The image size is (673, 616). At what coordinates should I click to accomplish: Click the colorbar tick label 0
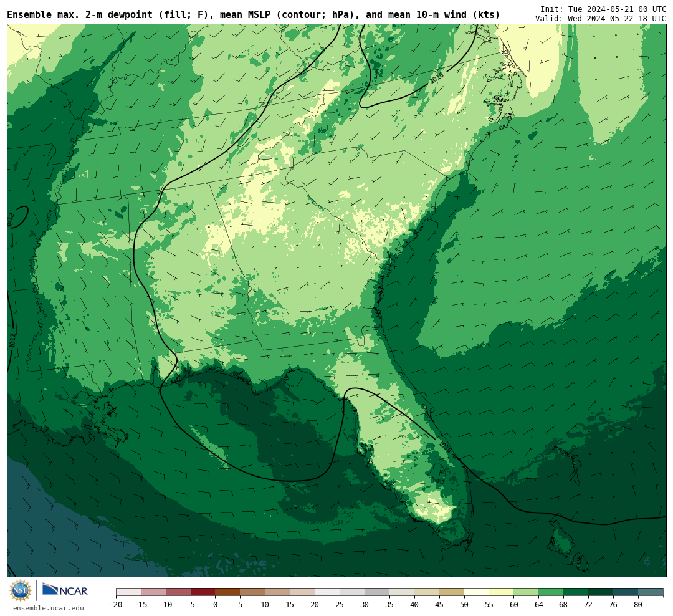click(x=215, y=604)
